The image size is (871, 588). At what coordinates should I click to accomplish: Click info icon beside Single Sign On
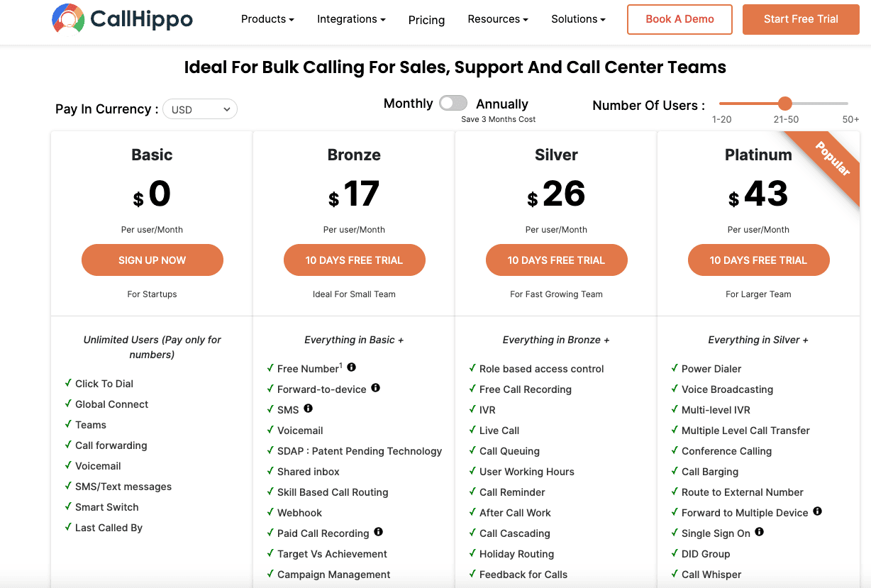(760, 532)
